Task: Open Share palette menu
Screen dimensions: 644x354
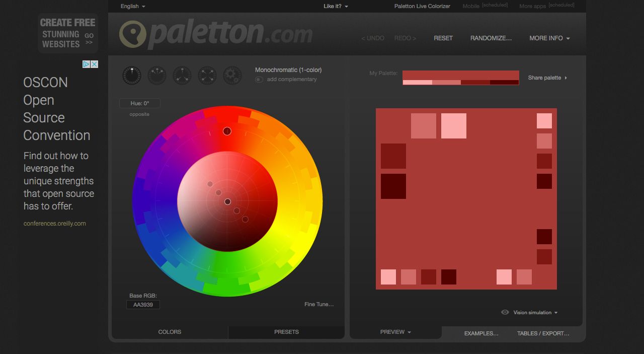Action: [x=547, y=78]
